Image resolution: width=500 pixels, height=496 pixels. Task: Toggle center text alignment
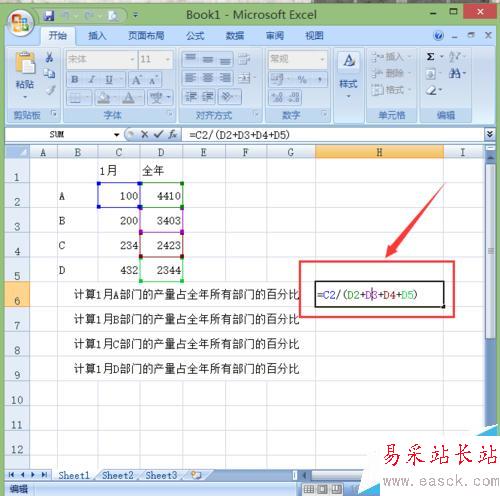208,78
